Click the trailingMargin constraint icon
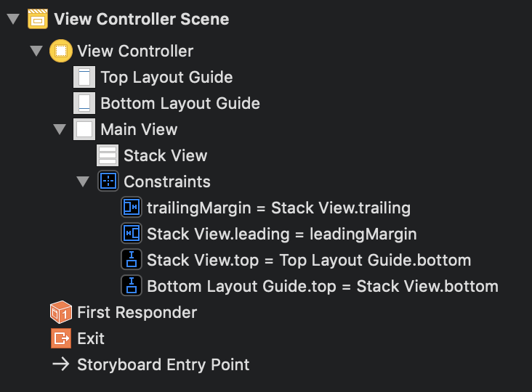The image size is (532, 392). [x=132, y=207]
